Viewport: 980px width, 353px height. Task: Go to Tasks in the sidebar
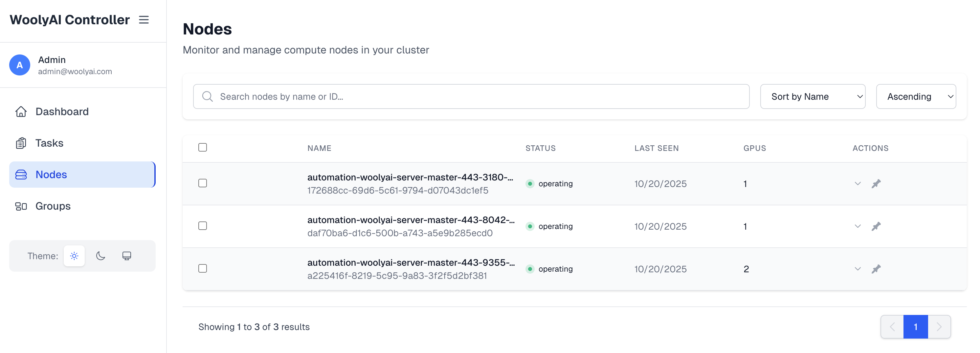[x=49, y=143]
